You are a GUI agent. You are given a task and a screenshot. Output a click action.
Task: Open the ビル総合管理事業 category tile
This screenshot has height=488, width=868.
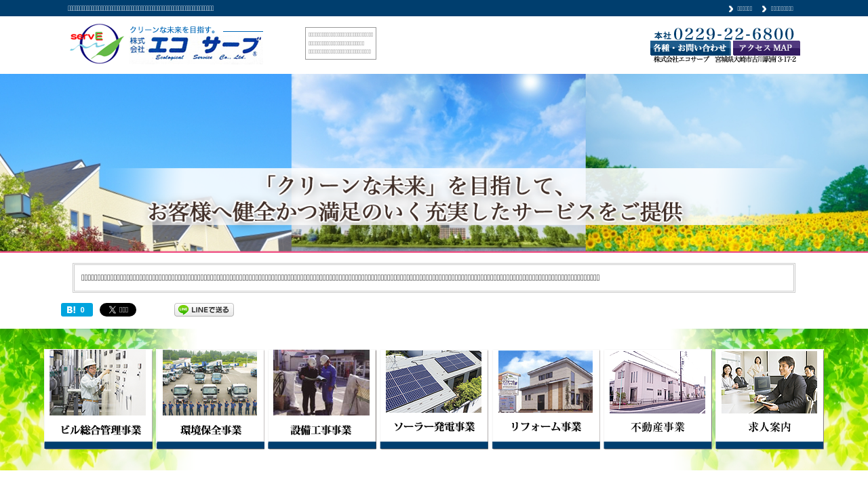(98, 399)
